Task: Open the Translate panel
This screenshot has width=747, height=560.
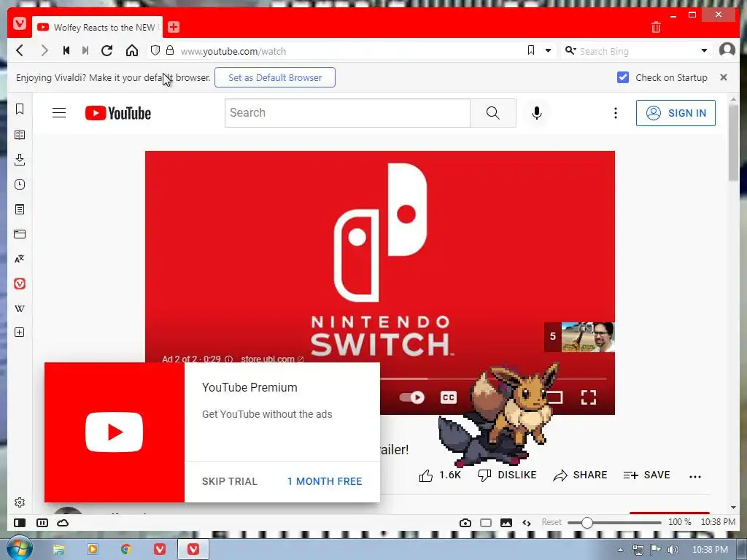Action: [20, 259]
